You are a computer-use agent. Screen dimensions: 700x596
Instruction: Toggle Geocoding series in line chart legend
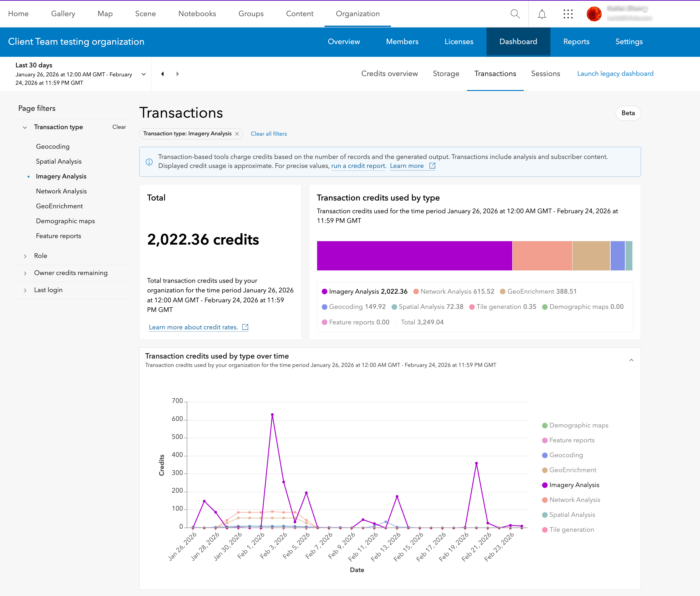click(x=566, y=455)
